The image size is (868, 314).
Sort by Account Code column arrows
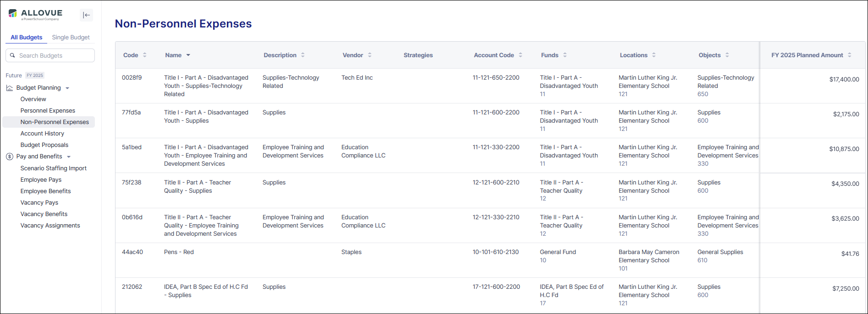(521, 55)
